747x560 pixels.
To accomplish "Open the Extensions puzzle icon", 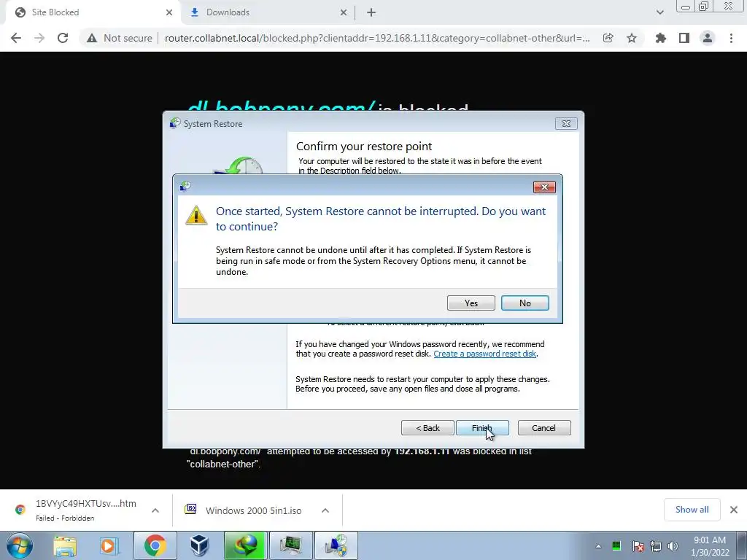I will (x=660, y=38).
